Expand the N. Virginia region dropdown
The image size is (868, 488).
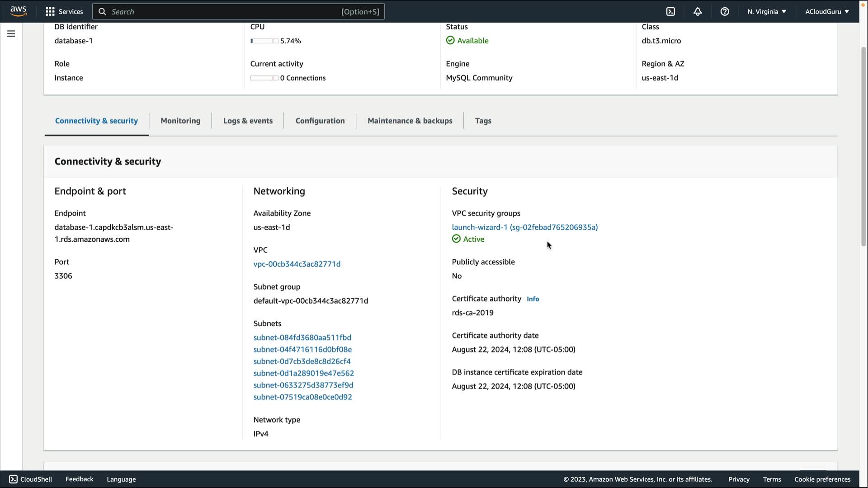pyautogui.click(x=767, y=12)
